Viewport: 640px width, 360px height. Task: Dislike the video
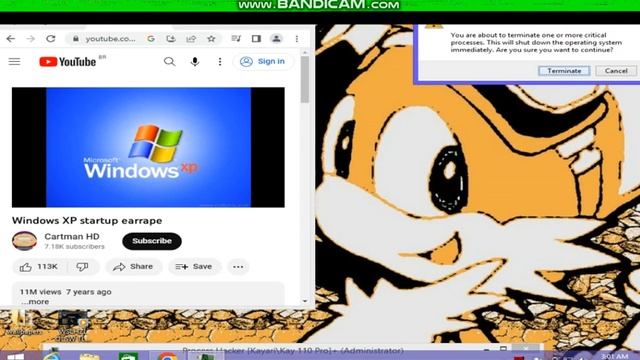click(x=82, y=267)
